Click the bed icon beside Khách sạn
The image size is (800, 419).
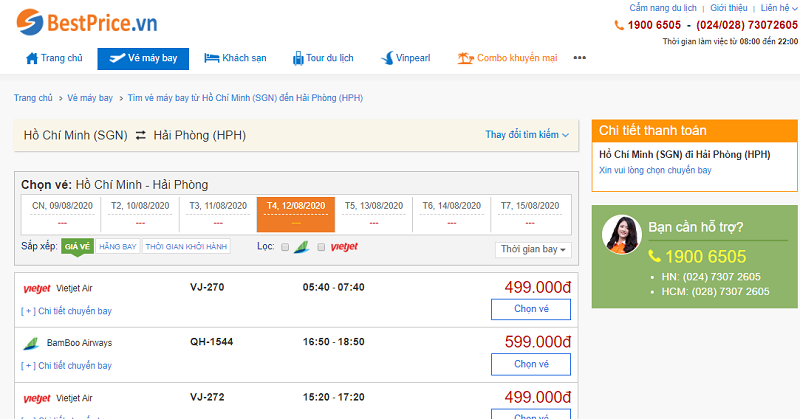[211, 58]
